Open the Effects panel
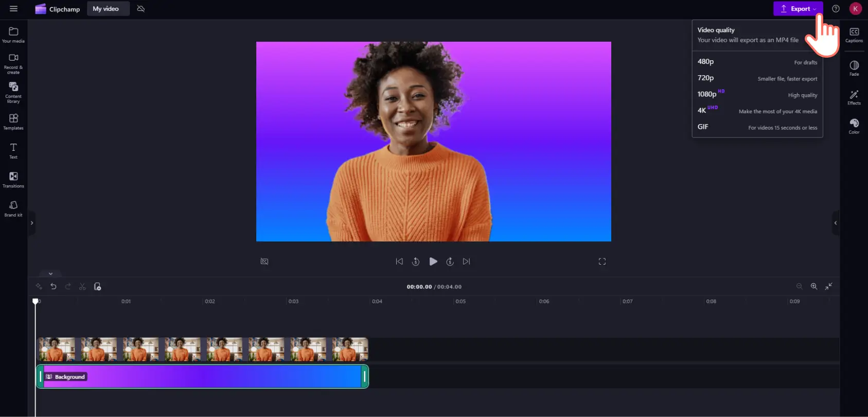The image size is (868, 417). click(854, 97)
